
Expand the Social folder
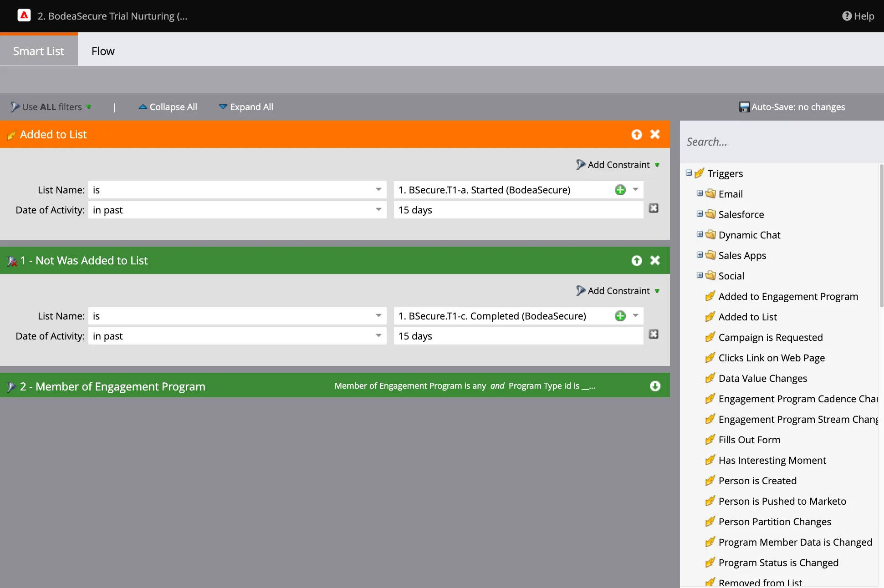click(x=700, y=275)
